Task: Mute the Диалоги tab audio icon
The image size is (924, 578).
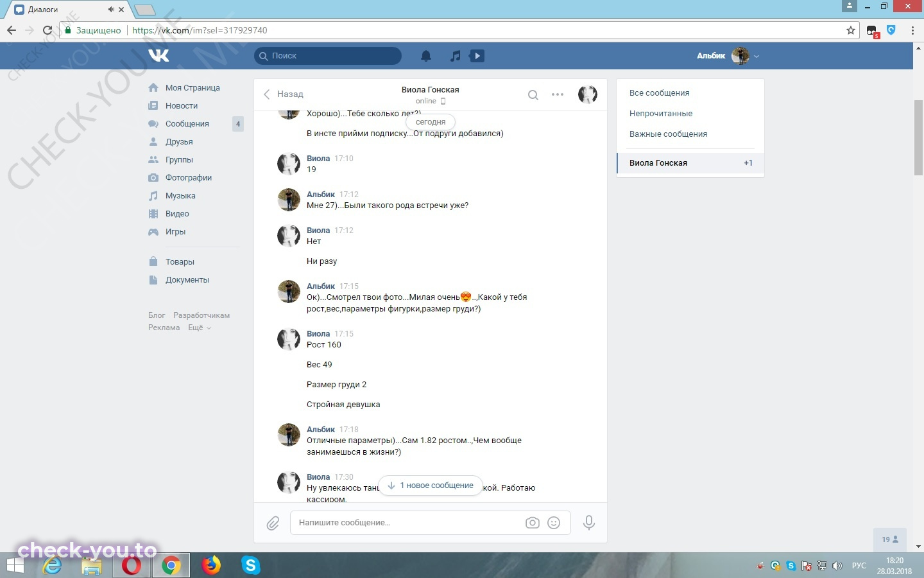Action: (x=111, y=10)
